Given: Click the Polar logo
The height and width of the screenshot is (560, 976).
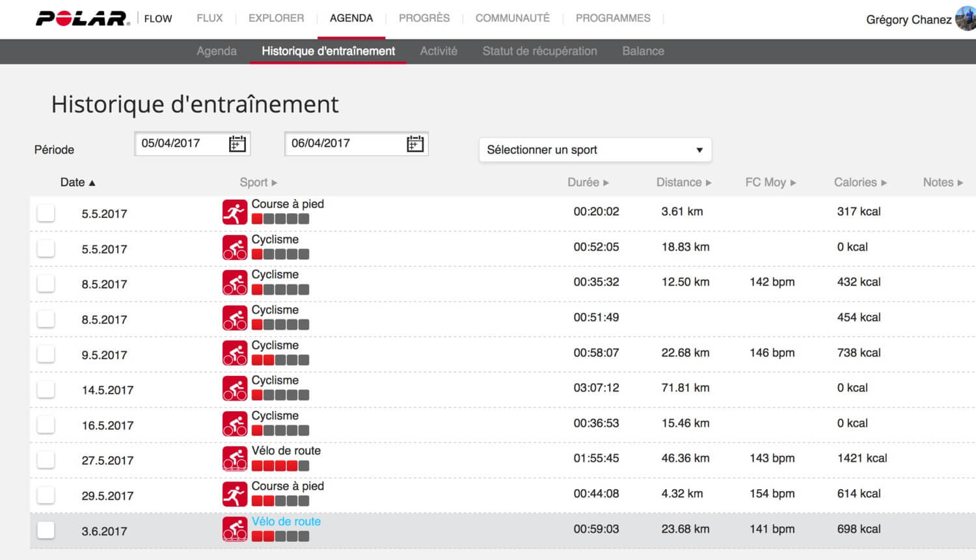Looking at the screenshot, I should click(82, 18).
